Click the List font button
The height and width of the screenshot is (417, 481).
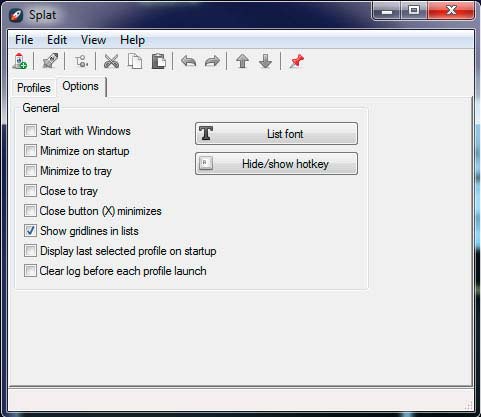point(276,134)
